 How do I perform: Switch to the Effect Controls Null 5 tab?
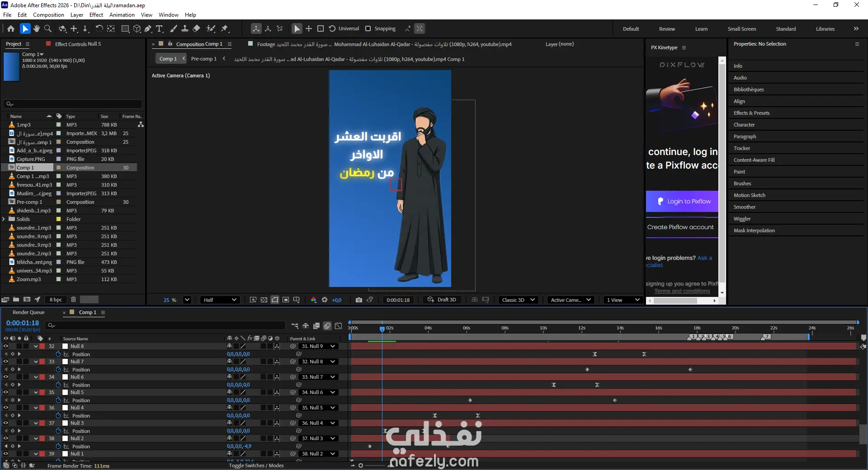tap(78, 44)
